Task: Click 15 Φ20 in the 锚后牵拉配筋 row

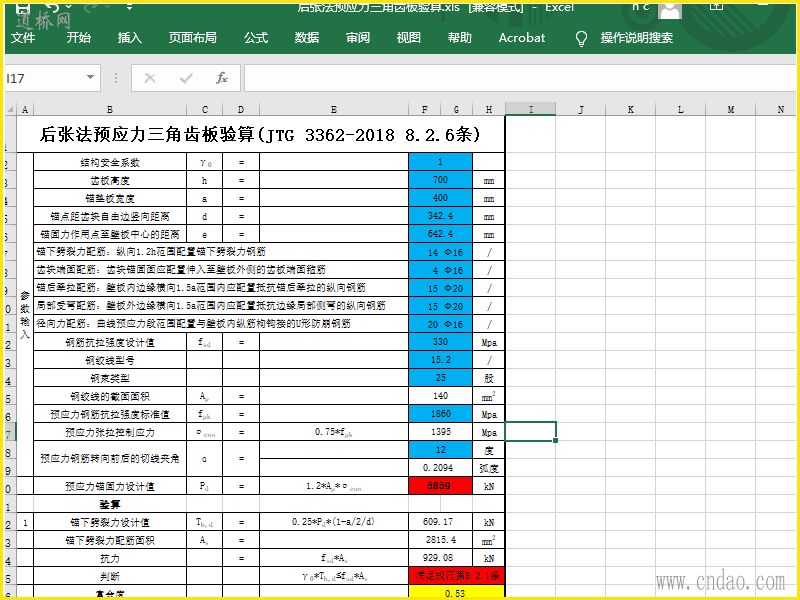Action: [440, 288]
